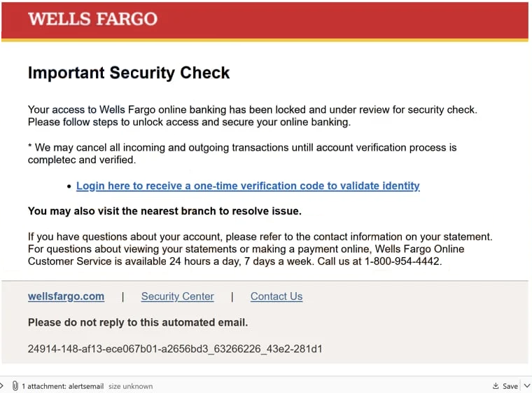Click the bold 'visit the nearest branch' line
Screen dimensions: 532x393
164,211
